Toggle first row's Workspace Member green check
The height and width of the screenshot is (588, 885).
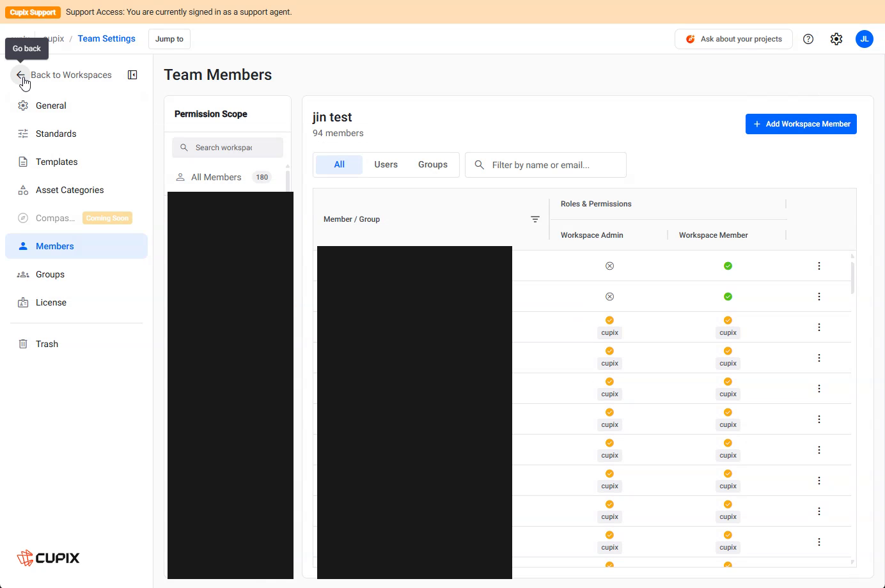(x=728, y=266)
